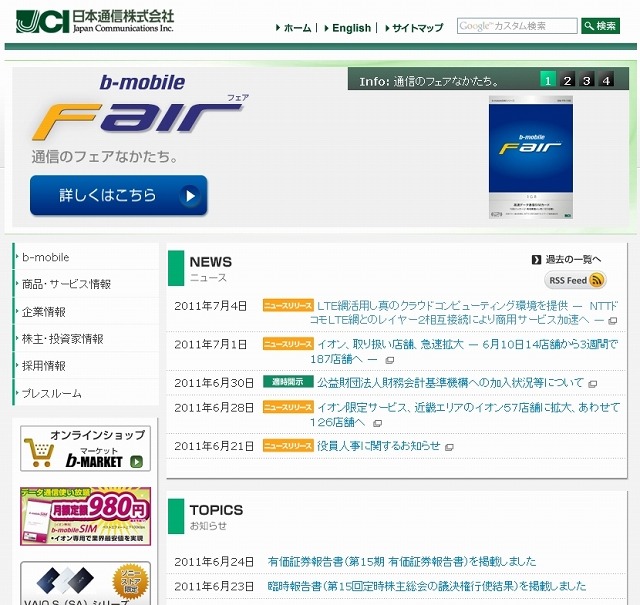Click the JCI Japan Communications logo
The image size is (640, 605).
pyautogui.click(x=95, y=21)
